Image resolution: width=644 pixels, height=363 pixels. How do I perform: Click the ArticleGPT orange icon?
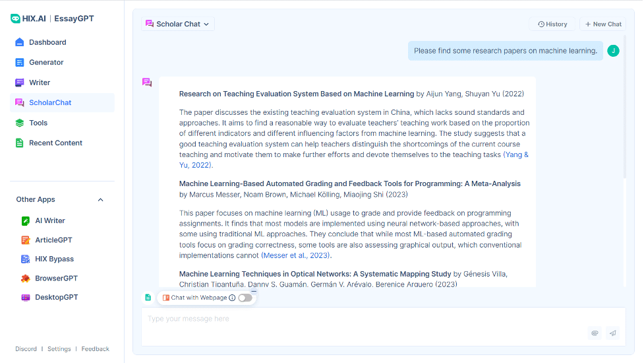tap(26, 240)
